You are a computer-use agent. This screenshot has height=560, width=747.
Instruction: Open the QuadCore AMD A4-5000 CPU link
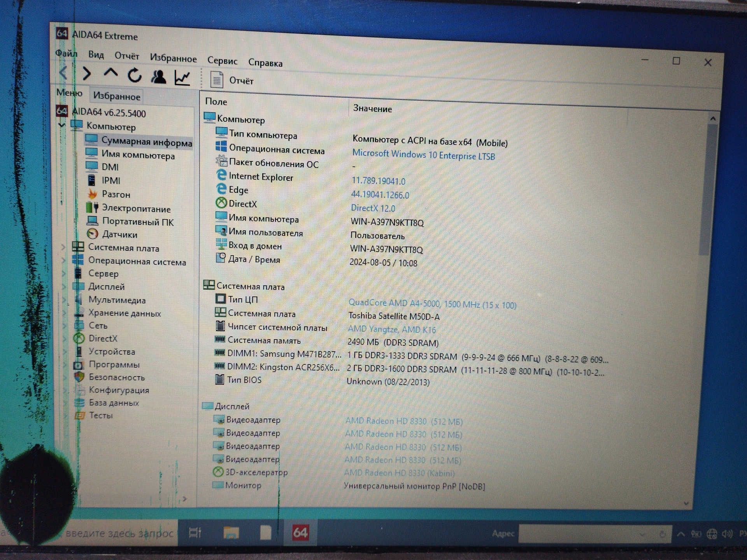click(x=432, y=304)
